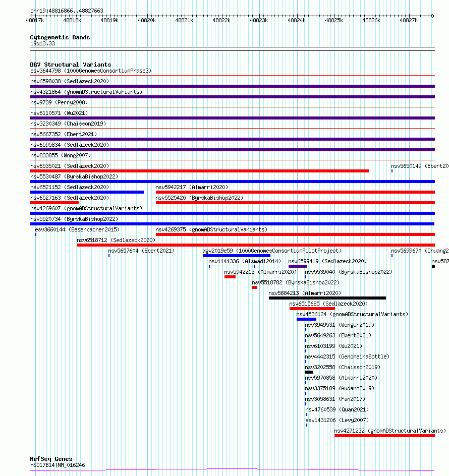Select the nsv6598038 (Sedlazeck2020) variant label
Screen dimensions: 449x476
click(70, 81)
